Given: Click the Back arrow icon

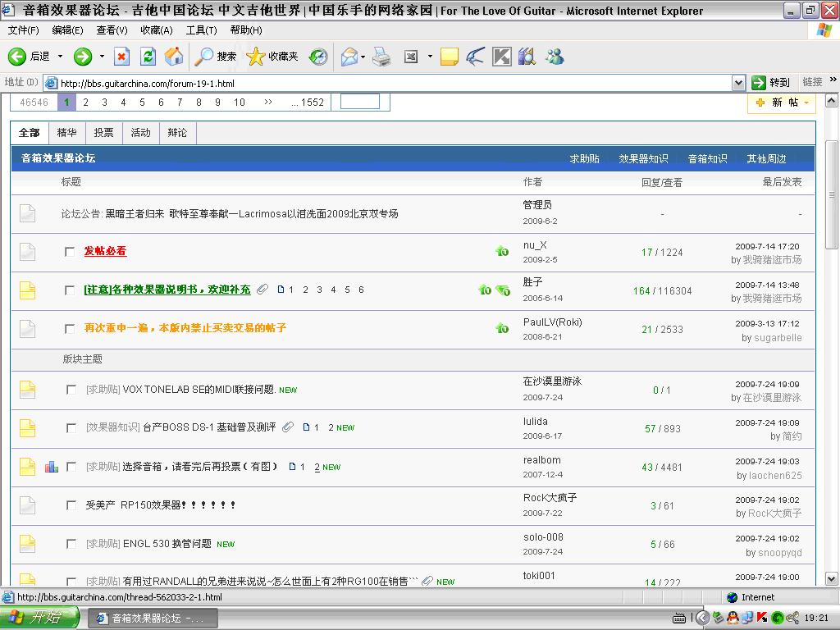Looking at the screenshot, I should pyautogui.click(x=16, y=57).
